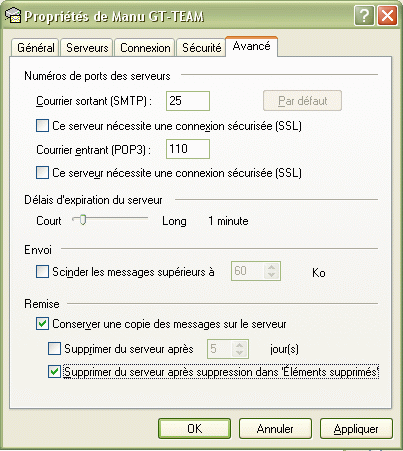Toggle Scinder les messages supérieurs checkbox
The height and width of the screenshot is (451, 403).
[x=42, y=271]
